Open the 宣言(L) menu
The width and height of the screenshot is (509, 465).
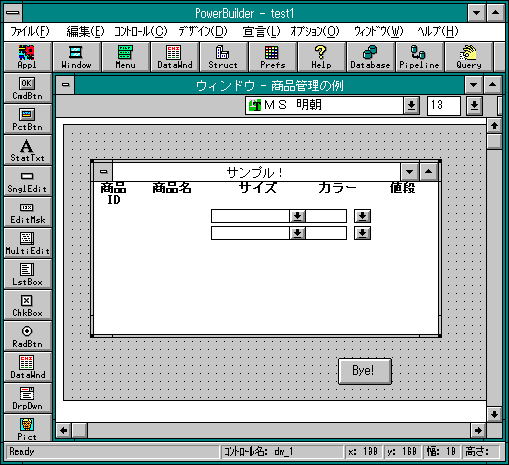[261, 32]
